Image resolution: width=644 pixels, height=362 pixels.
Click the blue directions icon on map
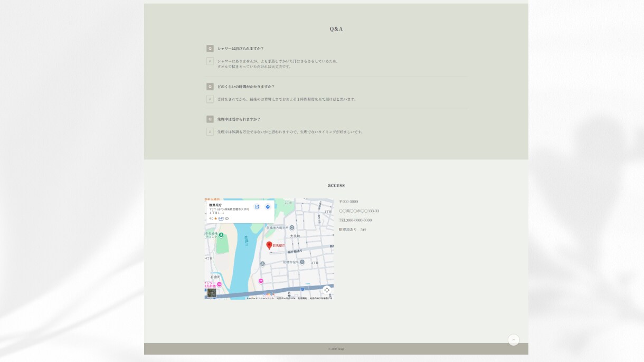tap(268, 207)
